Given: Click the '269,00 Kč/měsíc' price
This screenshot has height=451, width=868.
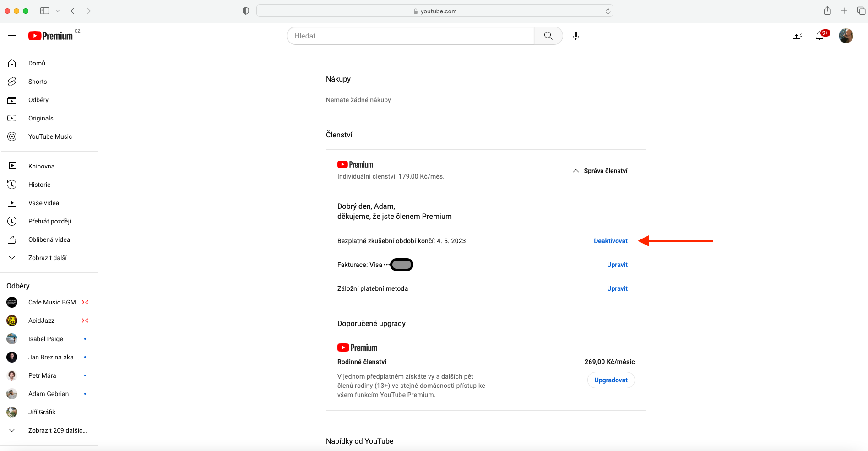Looking at the screenshot, I should tap(610, 362).
